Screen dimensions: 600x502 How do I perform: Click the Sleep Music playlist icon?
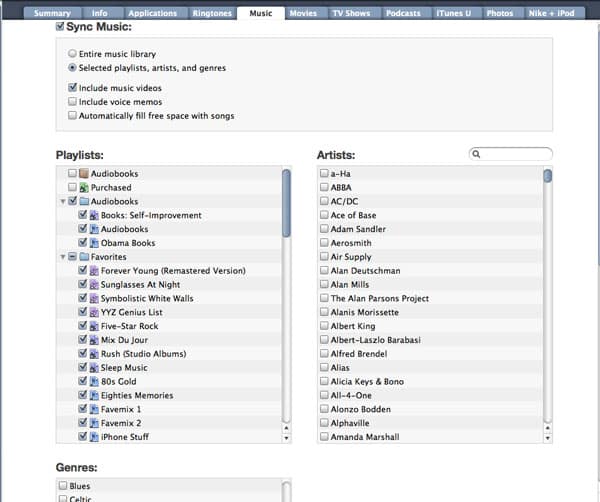pyautogui.click(x=94, y=368)
